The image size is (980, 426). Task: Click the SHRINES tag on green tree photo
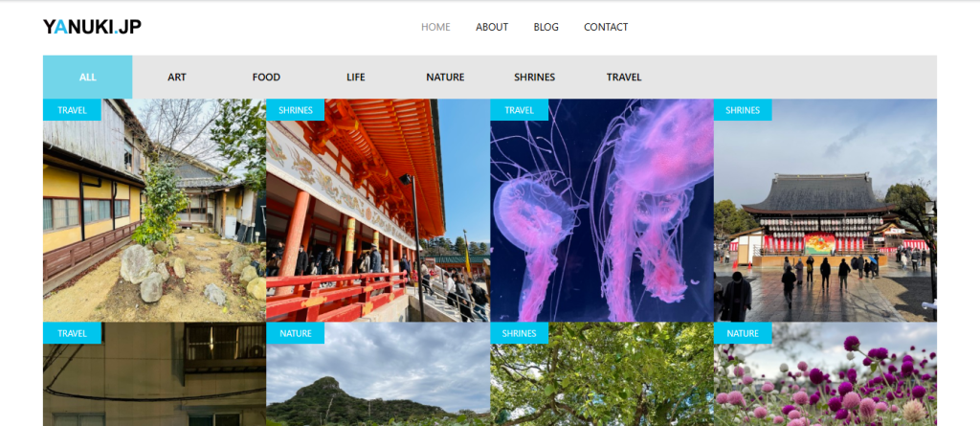519,333
